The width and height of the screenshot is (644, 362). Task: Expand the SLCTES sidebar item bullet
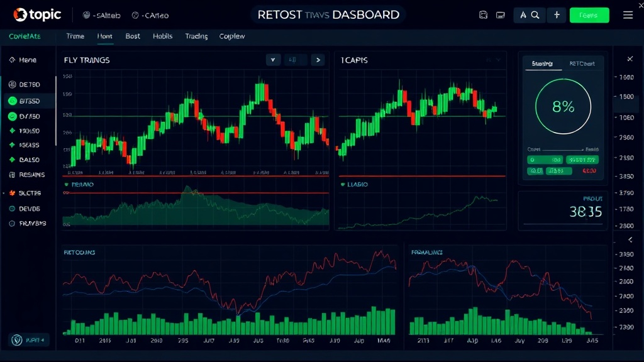tap(4, 193)
